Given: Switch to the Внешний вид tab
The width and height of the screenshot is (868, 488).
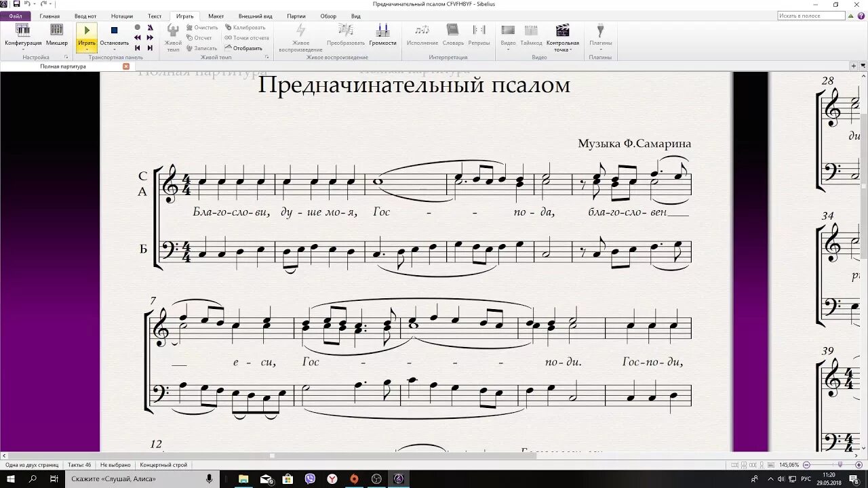Looking at the screenshot, I should click(x=255, y=16).
